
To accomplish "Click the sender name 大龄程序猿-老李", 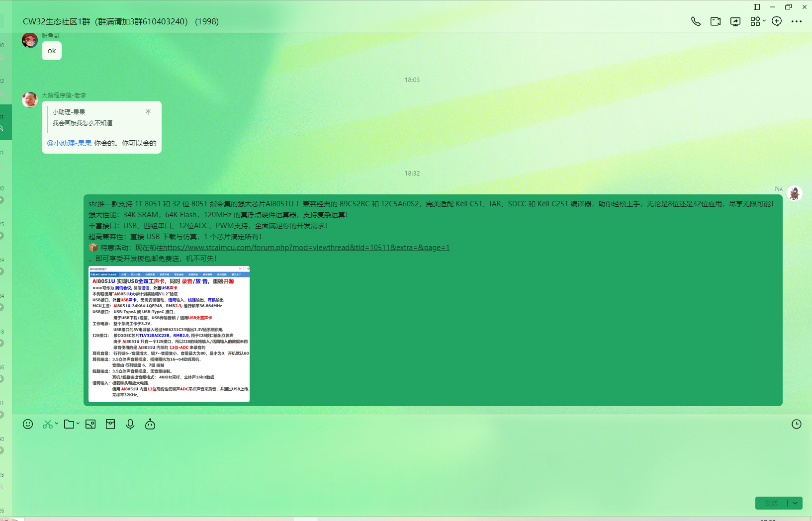I will [64, 95].
